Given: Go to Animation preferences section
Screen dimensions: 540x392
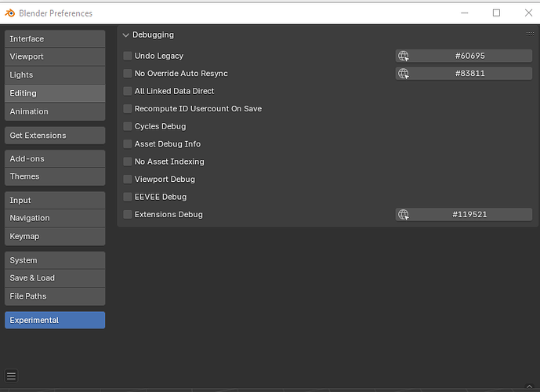Looking at the screenshot, I should 55,111.
